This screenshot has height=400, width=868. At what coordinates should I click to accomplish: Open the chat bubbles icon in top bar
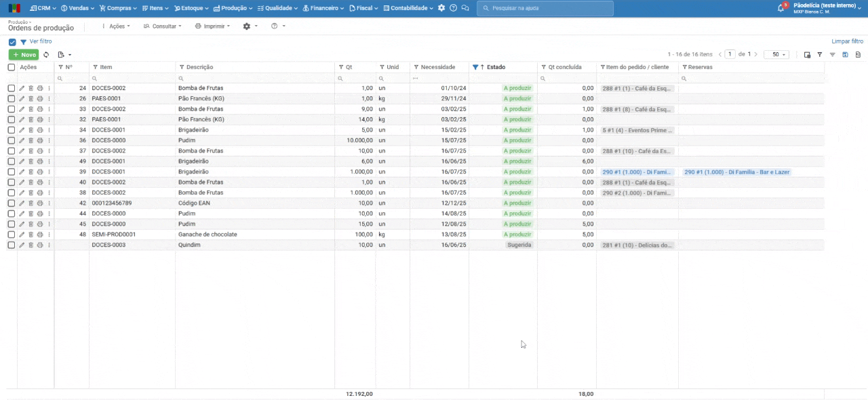pos(465,8)
